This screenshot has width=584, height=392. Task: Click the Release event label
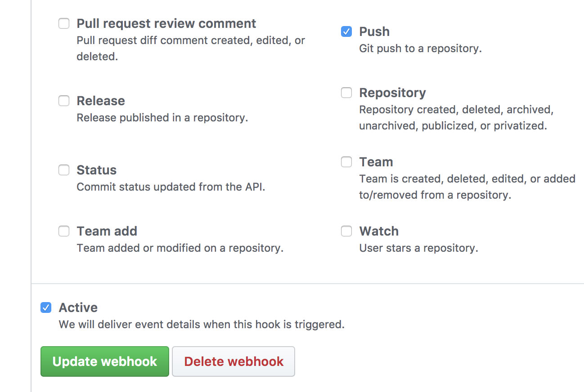101,100
